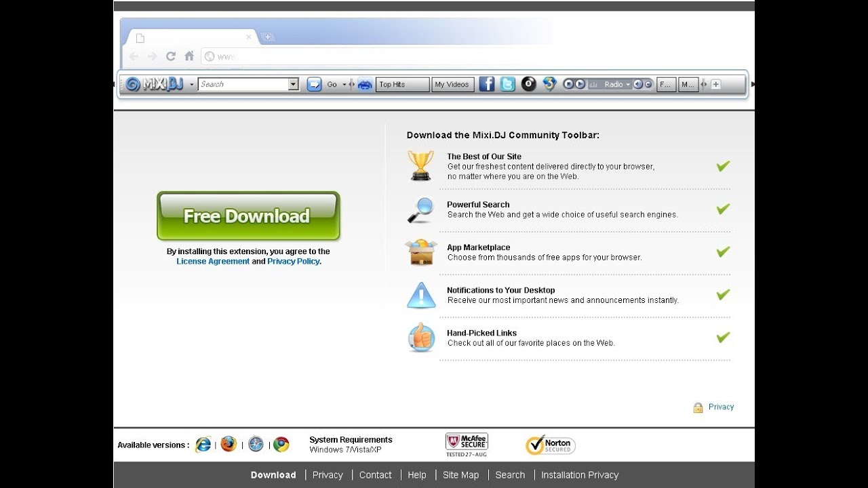Click the Twitter bird icon in toolbar
The image size is (868, 488).
(508, 84)
